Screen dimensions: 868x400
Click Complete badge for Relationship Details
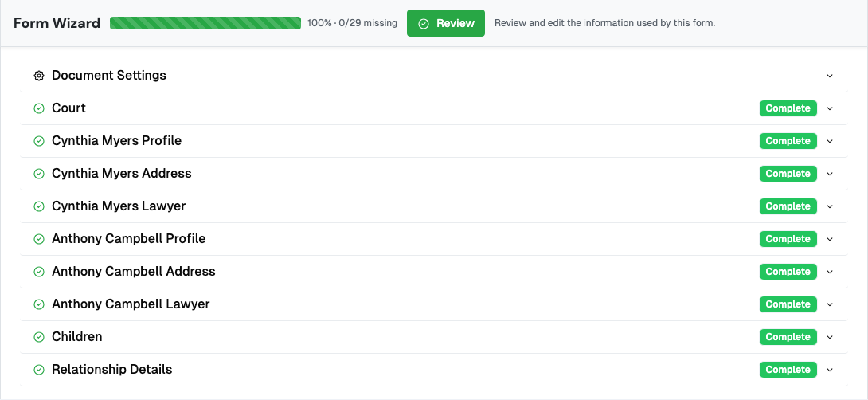(x=788, y=370)
